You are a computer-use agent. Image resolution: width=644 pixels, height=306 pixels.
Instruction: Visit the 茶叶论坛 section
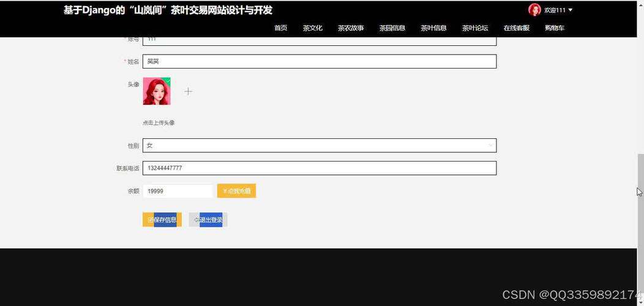pos(475,28)
